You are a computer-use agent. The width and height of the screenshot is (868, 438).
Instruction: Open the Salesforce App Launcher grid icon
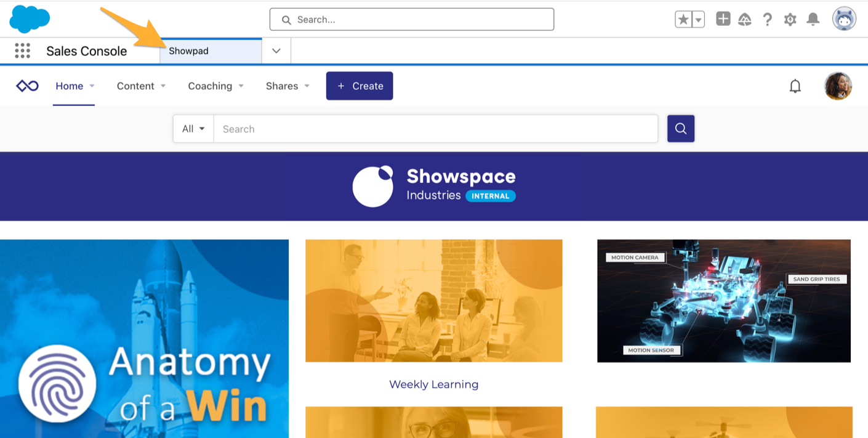tap(23, 51)
